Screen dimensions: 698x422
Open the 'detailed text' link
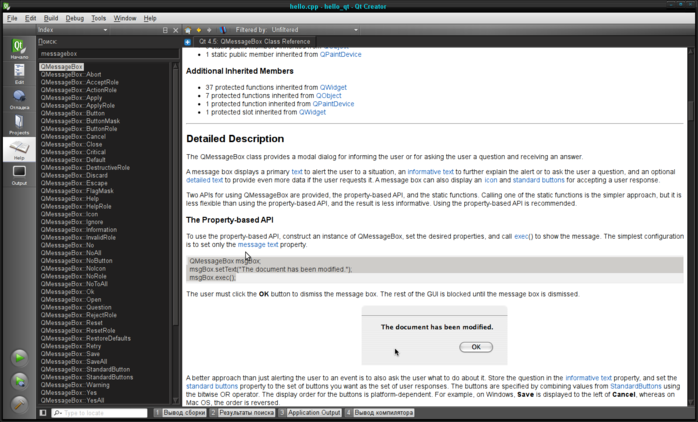click(x=204, y=180)
